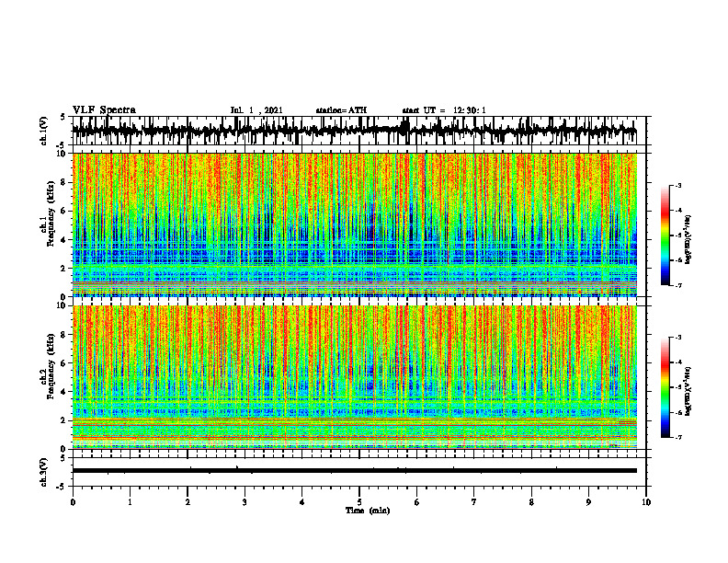
Task: Click the "-5" volt tick on ch.3(V) axis
Action: 62,487
